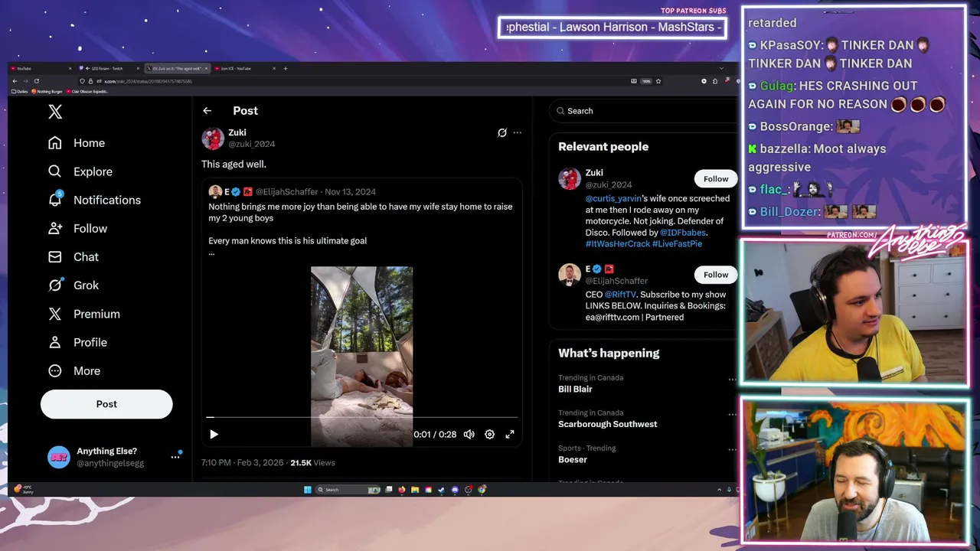Open a new browser tab
Viewport: 980px width, 551px height.
coord(286,68)
